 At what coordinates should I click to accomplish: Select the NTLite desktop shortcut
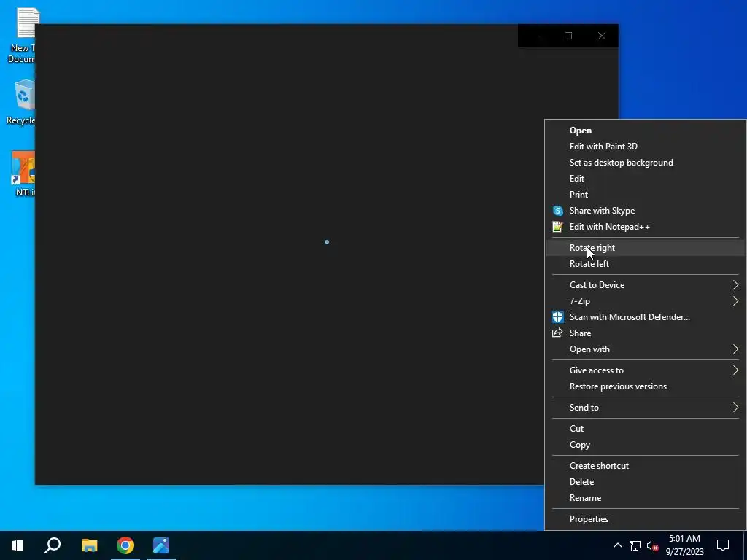coord(23,174)
